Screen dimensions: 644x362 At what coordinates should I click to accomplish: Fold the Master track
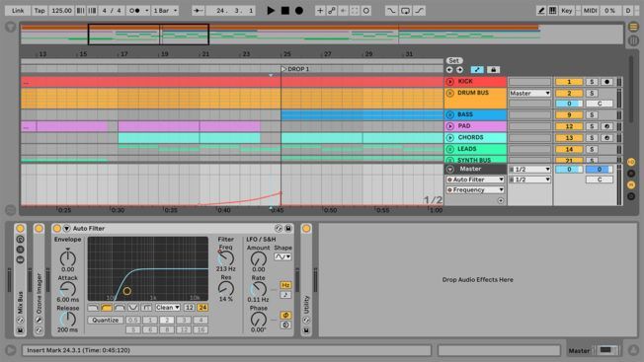(450, 170)
